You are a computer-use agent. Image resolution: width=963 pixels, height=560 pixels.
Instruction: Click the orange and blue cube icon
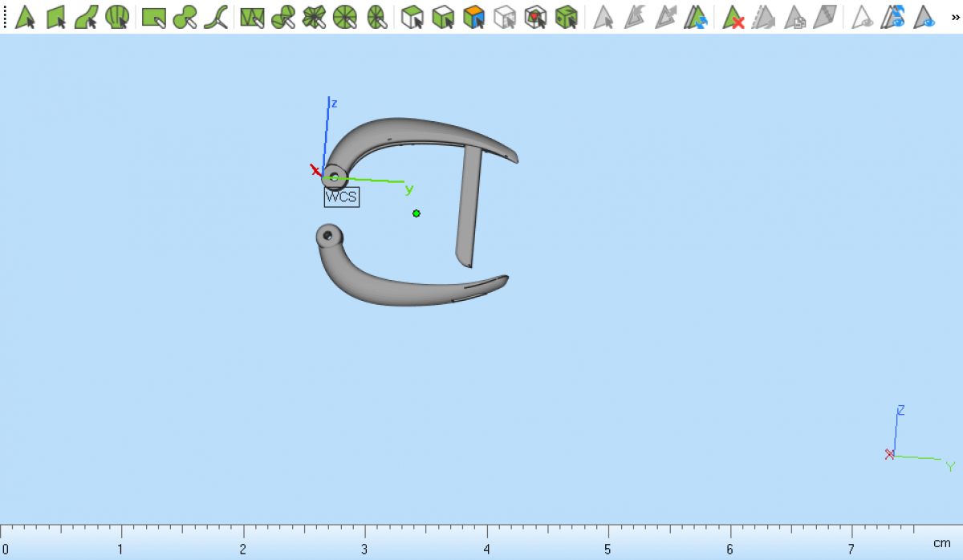474,17
